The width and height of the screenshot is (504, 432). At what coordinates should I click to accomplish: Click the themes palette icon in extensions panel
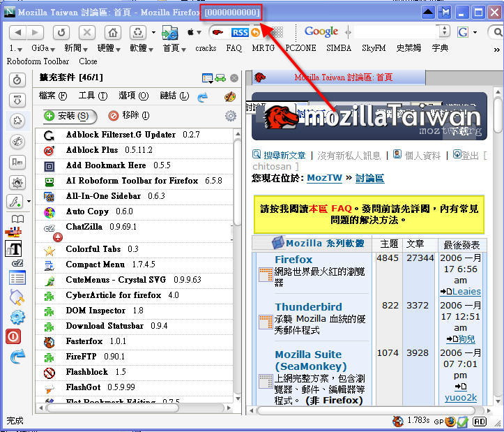tap(229, 96)
